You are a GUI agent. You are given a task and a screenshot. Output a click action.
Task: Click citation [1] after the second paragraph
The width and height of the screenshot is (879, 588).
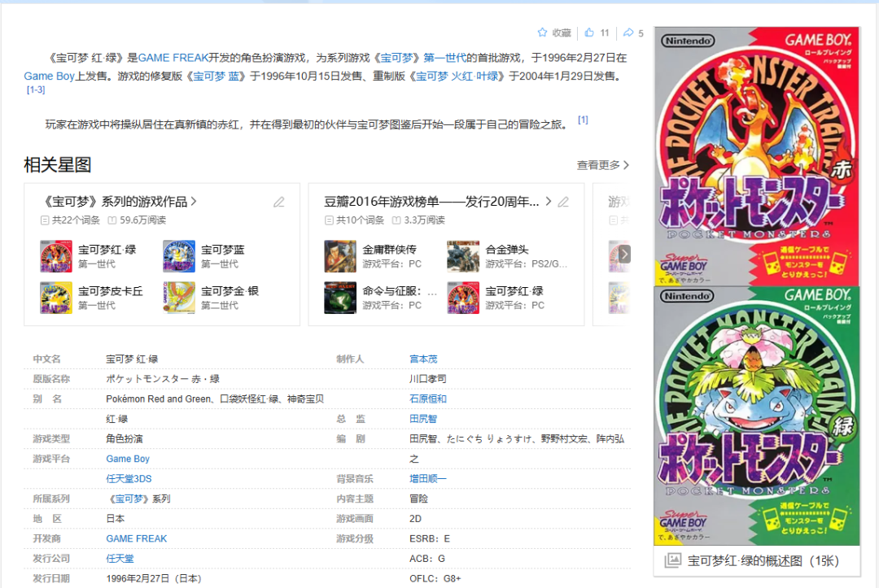pos(583,120)
